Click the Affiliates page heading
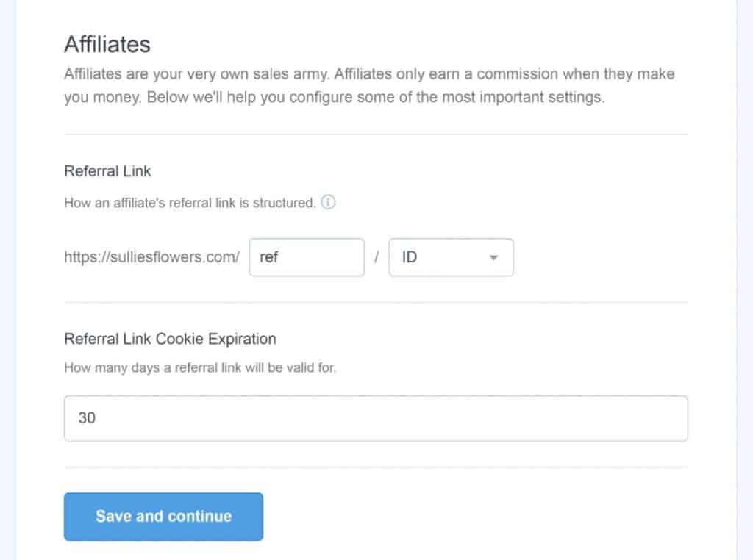This screenshot has height=560, width=753. click(x=107, y=44)
